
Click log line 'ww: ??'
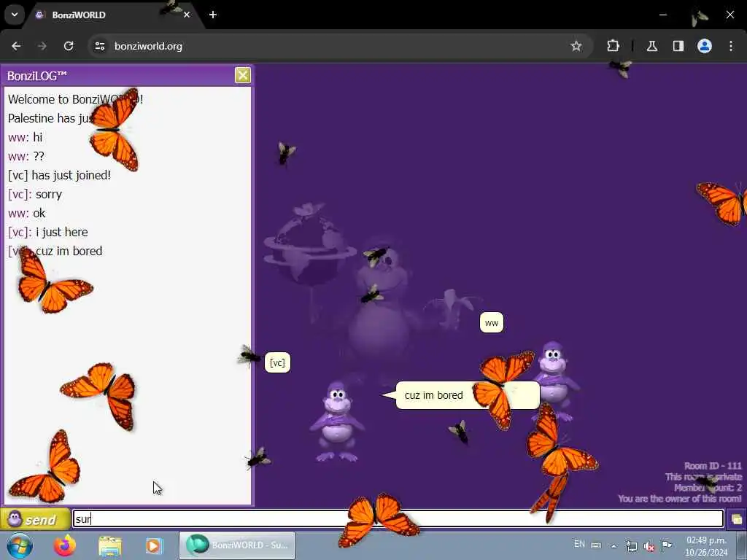click(x=26, y=156)
